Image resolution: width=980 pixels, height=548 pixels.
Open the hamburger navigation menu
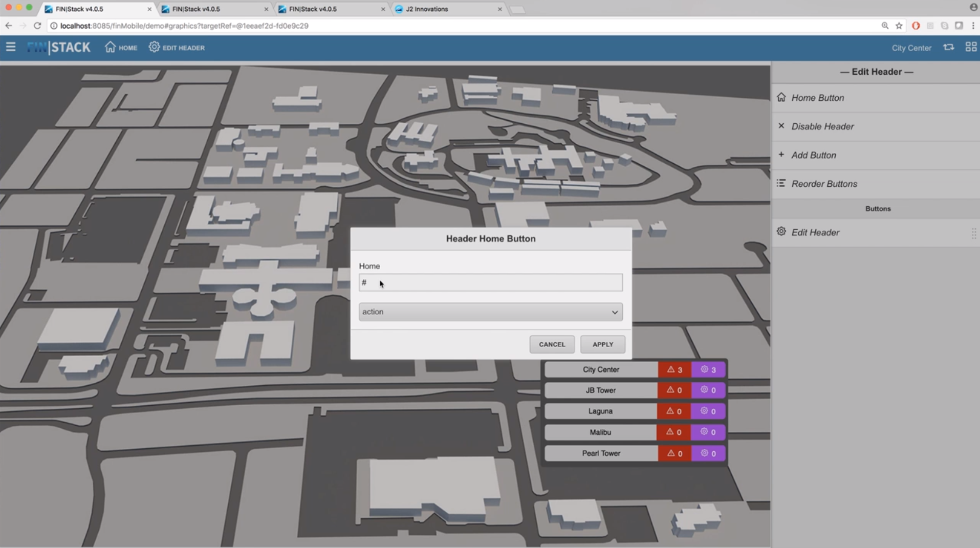[10, 48]
